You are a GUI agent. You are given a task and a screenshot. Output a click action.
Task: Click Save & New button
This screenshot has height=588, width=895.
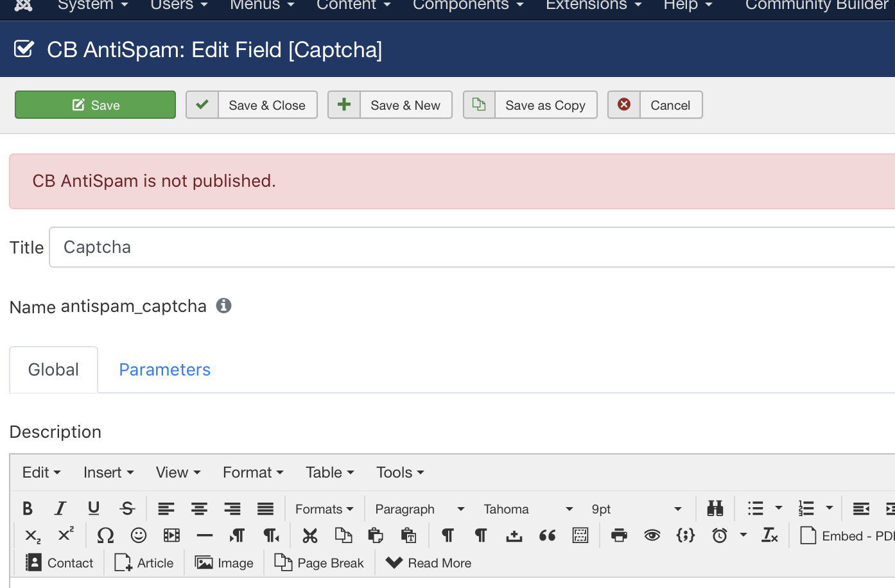[390, 105]
